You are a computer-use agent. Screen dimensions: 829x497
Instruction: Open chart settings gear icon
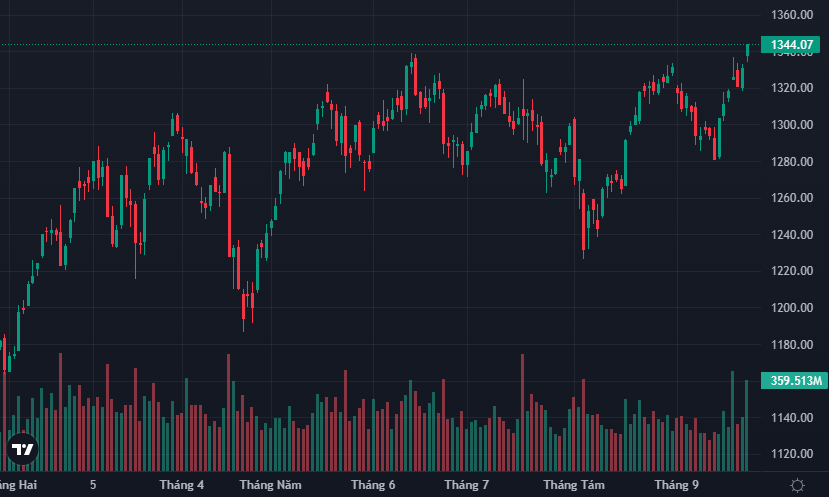(x=797, y=485)
